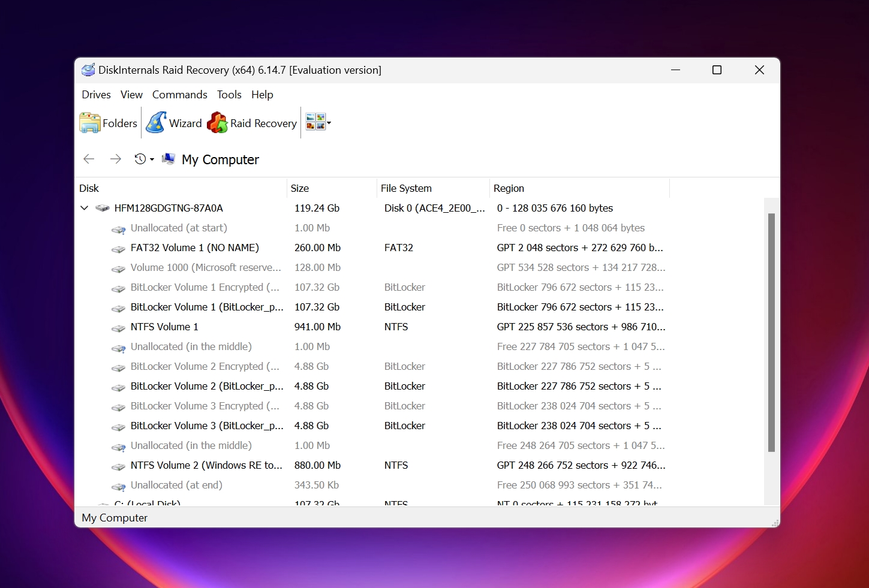
Task: Open the Help menu
Action: pos(262,94)
